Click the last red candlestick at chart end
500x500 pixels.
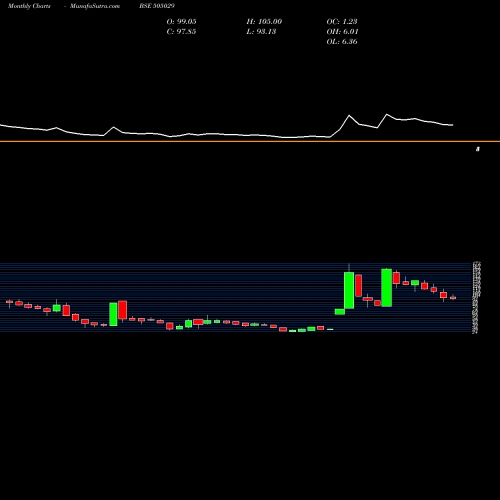[453, 298]
